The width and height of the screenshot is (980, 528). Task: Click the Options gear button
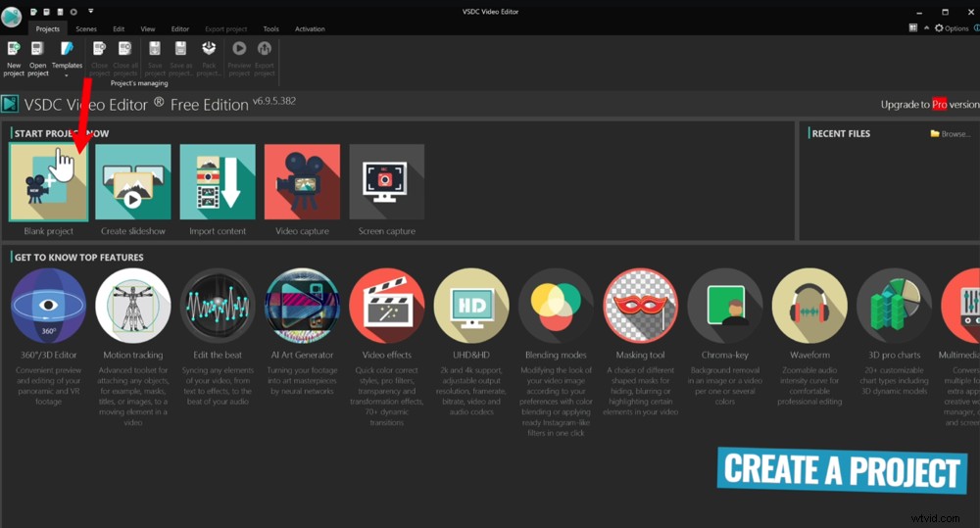952,28
